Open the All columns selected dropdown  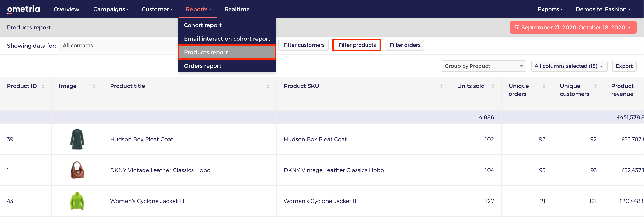pos(569,66)
